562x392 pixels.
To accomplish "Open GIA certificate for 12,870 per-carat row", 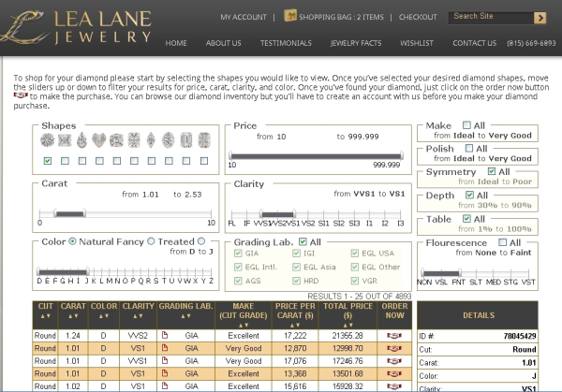I will pos(165,348).
